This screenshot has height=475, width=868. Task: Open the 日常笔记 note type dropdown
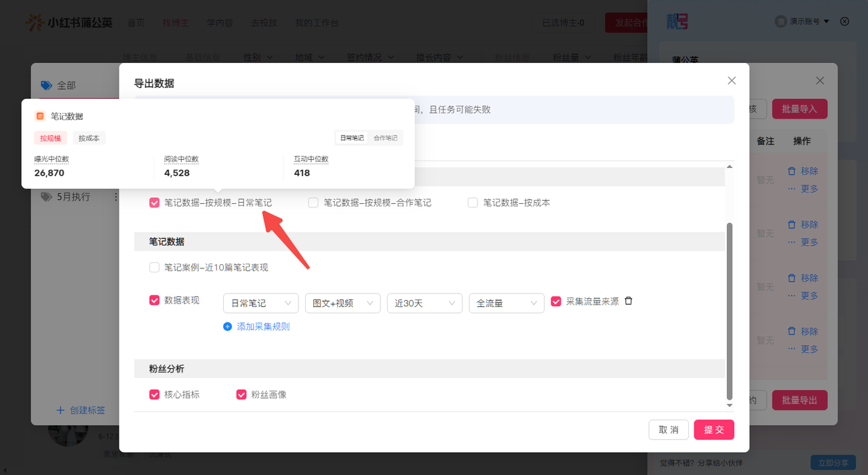260,304
